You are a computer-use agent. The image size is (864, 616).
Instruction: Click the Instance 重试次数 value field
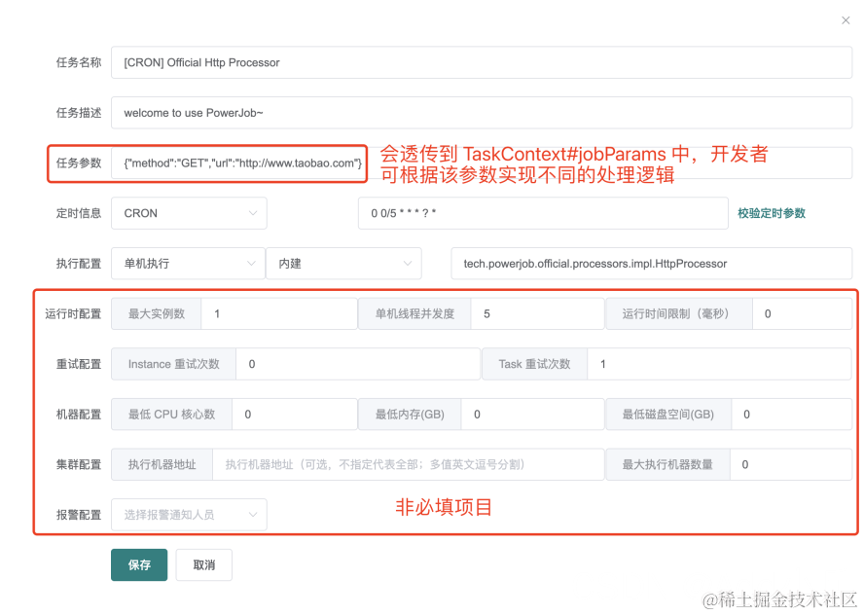(x=358, y=364)
